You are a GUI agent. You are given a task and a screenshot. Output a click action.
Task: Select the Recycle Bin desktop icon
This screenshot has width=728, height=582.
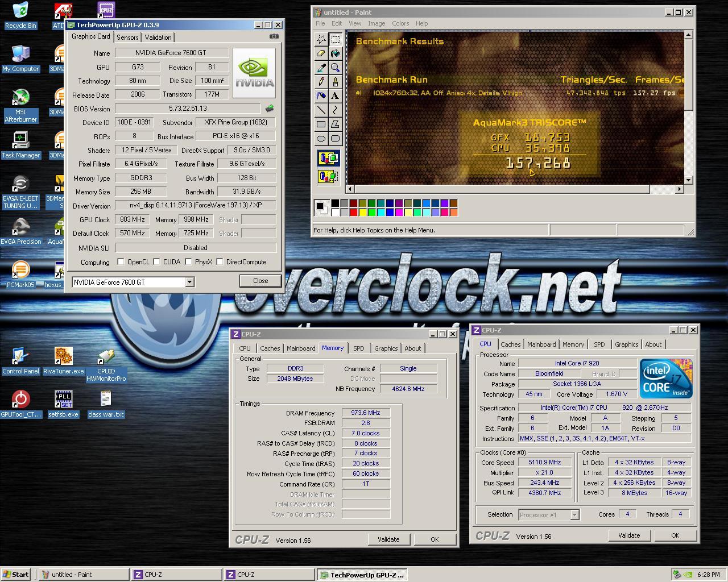(20, 15)
